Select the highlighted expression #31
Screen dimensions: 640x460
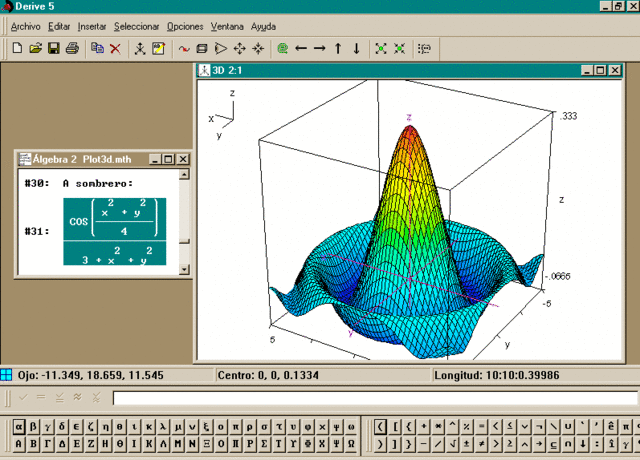point(115,231)
